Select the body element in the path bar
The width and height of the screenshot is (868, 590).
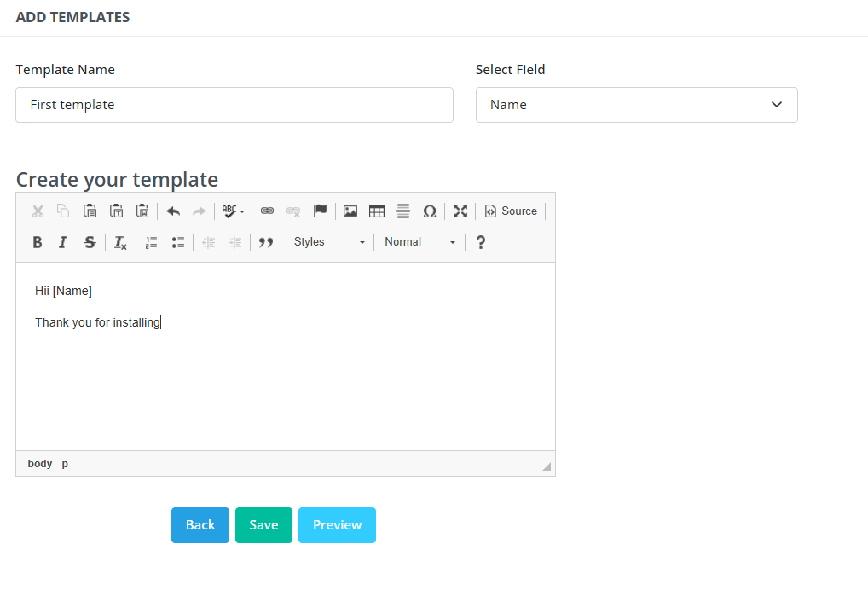click(x=39, y=463)
